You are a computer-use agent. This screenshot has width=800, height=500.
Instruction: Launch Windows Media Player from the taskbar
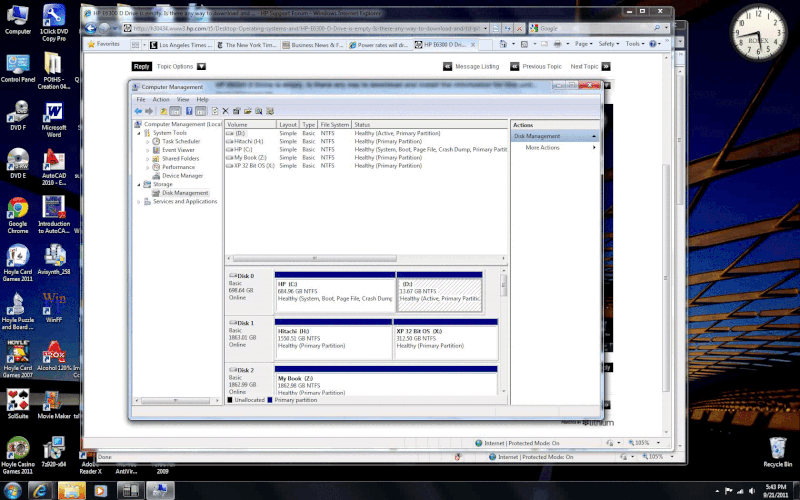coord(99,490)
